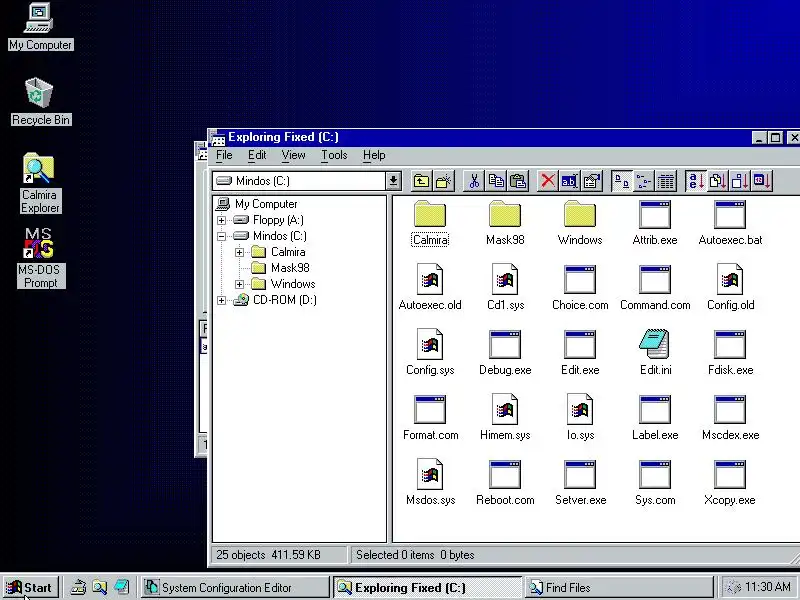Open the Tools menu
Image resolution: width=800 pixels, height=600 pixels.
tap(334, 155)
